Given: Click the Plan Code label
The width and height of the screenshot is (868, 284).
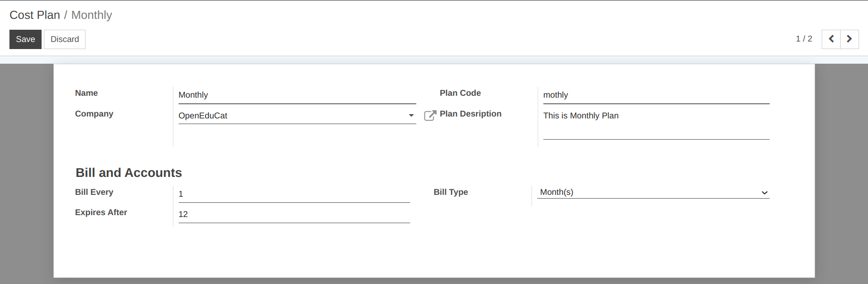Looking at the screenshot, I should click(x=460, y=93).
